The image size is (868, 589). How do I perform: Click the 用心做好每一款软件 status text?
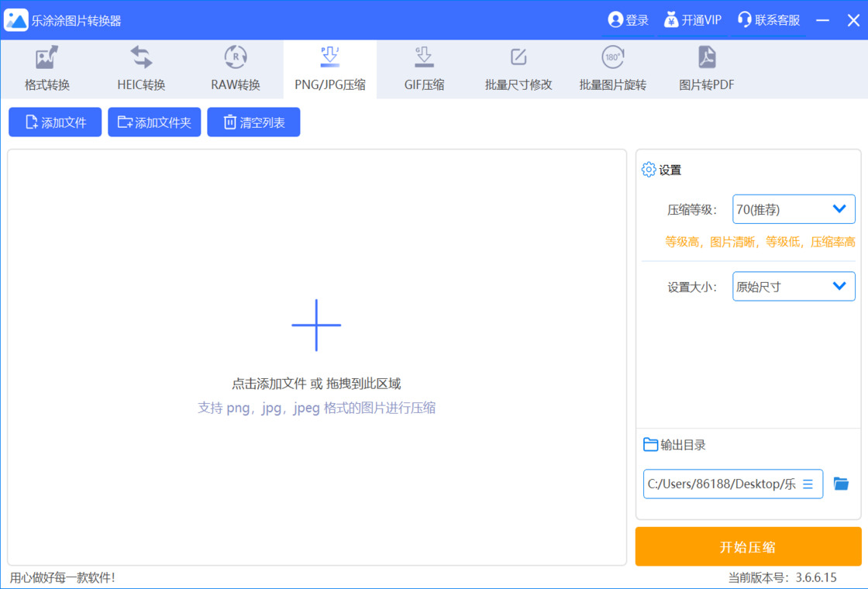63,577
